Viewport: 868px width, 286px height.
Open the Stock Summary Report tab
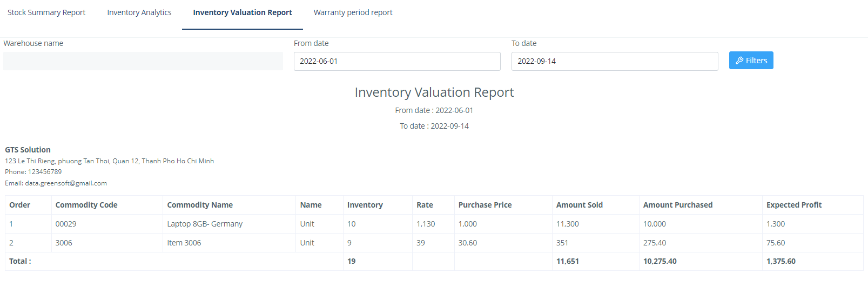(46, 12)
